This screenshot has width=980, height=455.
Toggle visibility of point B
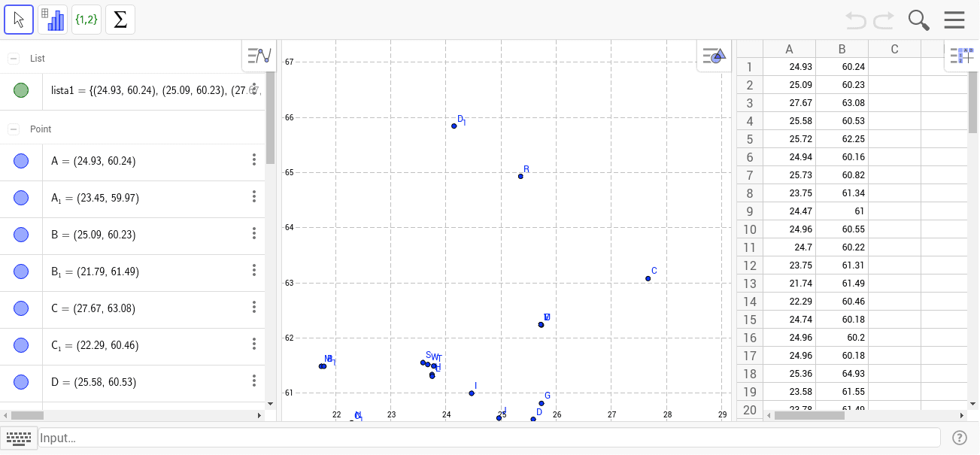[21, 235]
